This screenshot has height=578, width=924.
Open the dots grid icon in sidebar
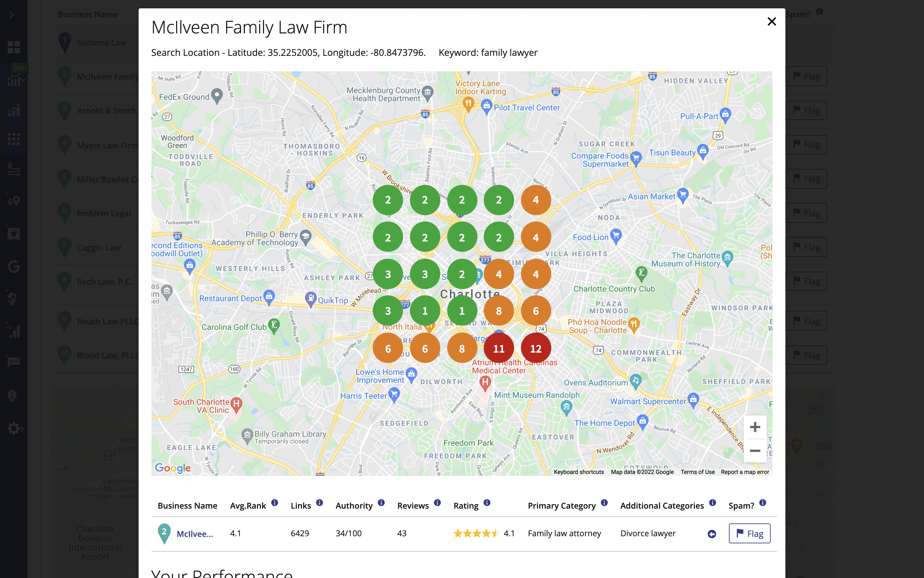[x=14, y=139]
